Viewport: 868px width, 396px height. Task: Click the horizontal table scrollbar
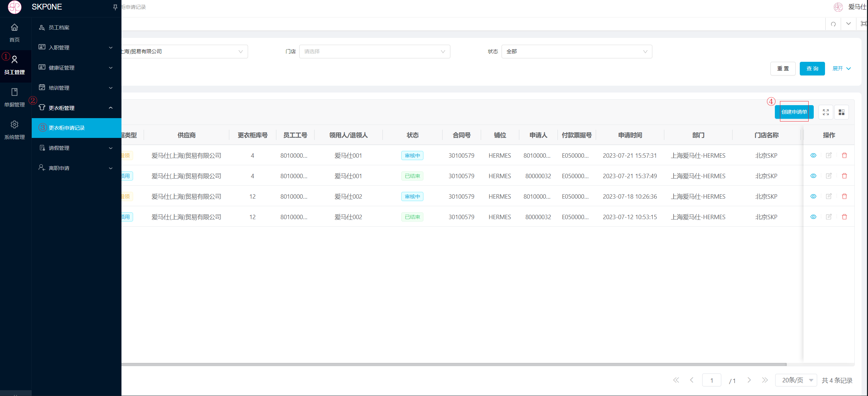tap(454, 364)
